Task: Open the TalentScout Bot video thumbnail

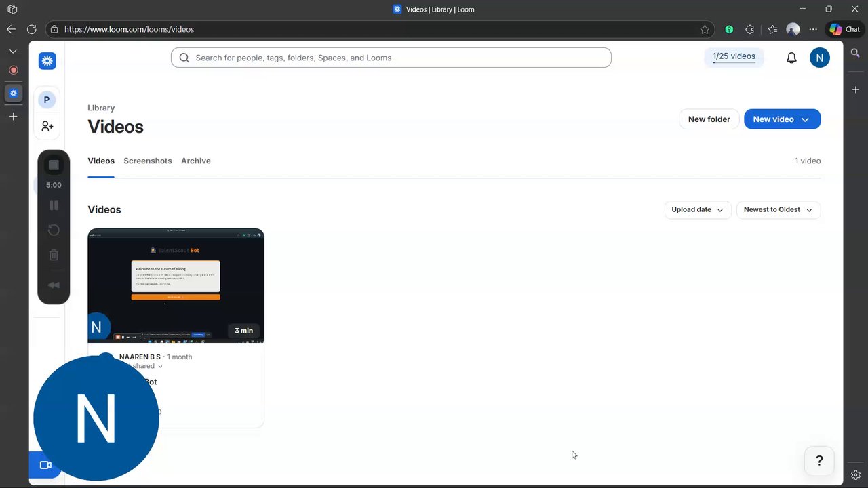Action: coord(176,285)
